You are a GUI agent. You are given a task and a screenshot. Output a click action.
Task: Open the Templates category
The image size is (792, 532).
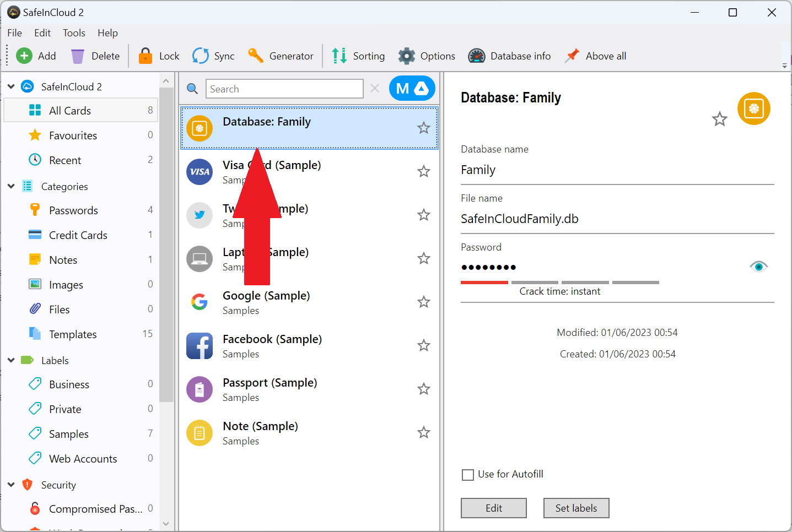[81, 334]
